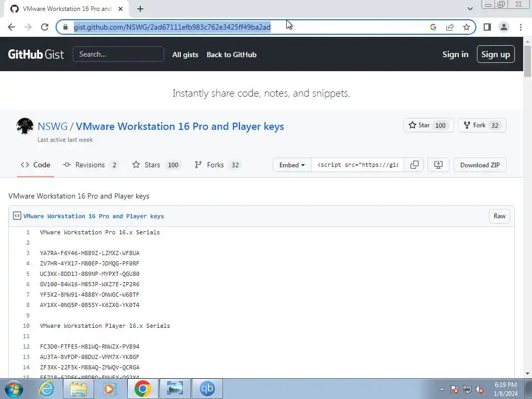Expand the Embed dropdown
The image size is (532, 399).
(x=292, y=165)
